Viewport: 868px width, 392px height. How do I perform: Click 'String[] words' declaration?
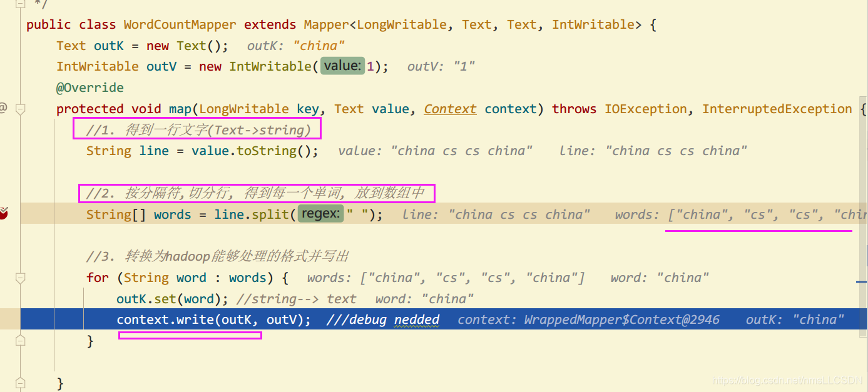click(x=139, y=214)
